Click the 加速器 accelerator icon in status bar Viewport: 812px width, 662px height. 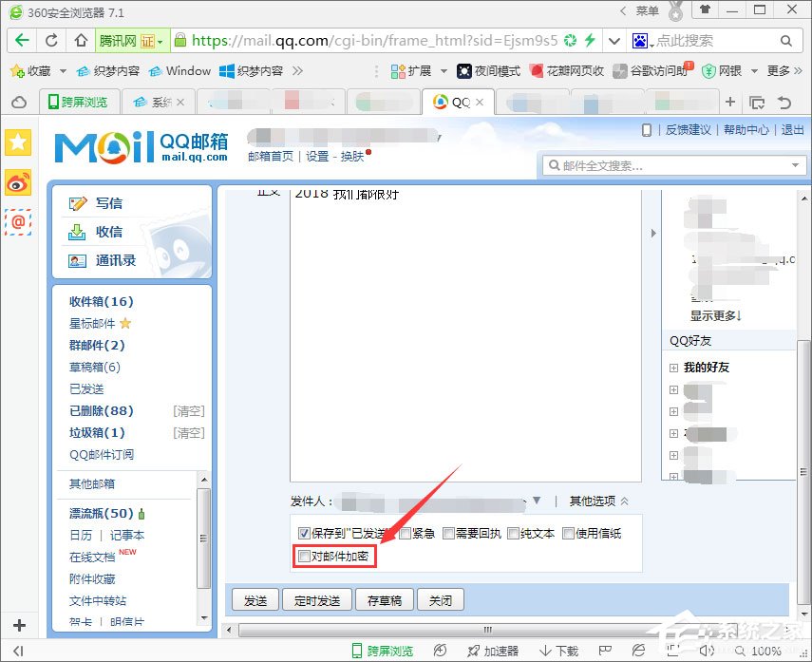click(x=495, y=650)
